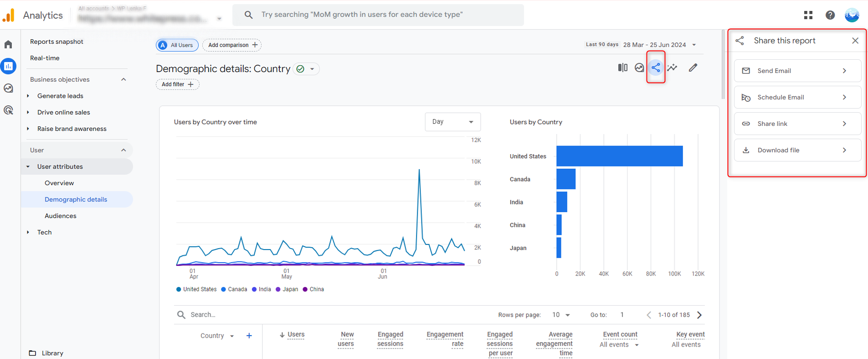
Task: Click the Google Analytics logo
Action: click(x=8, y=15)
